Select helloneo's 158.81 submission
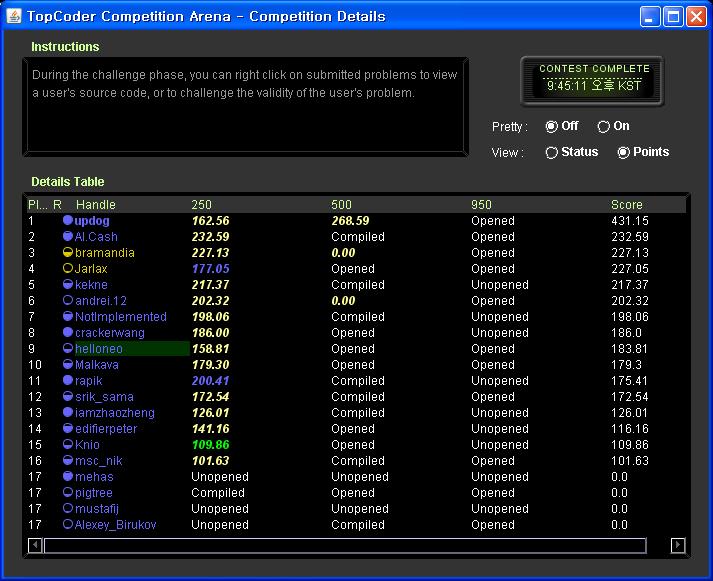 (x=211, y=348)
